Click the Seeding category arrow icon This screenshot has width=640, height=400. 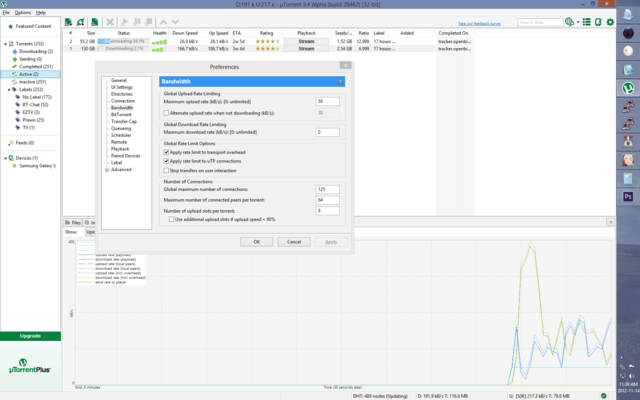(15, 59)
